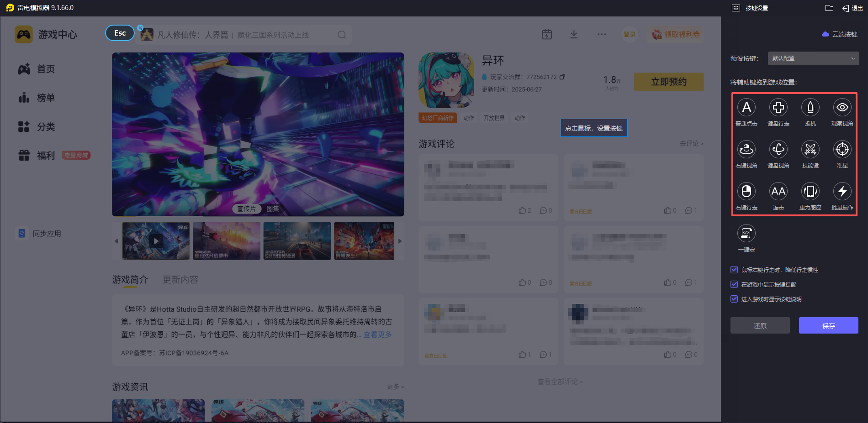Select the 观察视角 eye view icon
Image resolution: width=868 pixels, height=423 pixels.
(842, 108)
